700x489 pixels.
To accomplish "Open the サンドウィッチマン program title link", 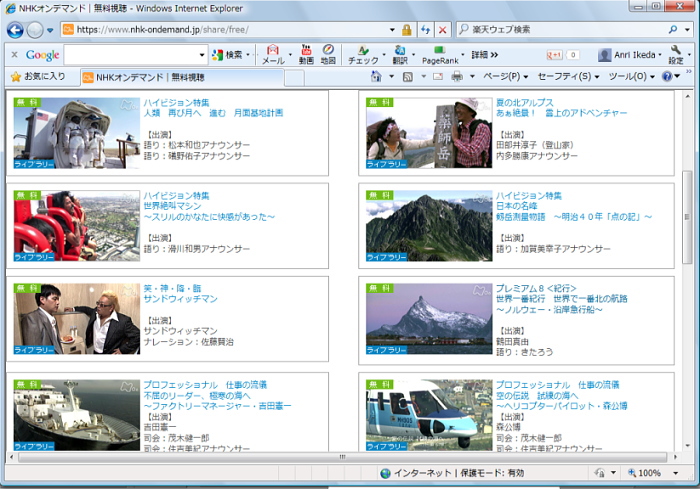I will (180, 299).
